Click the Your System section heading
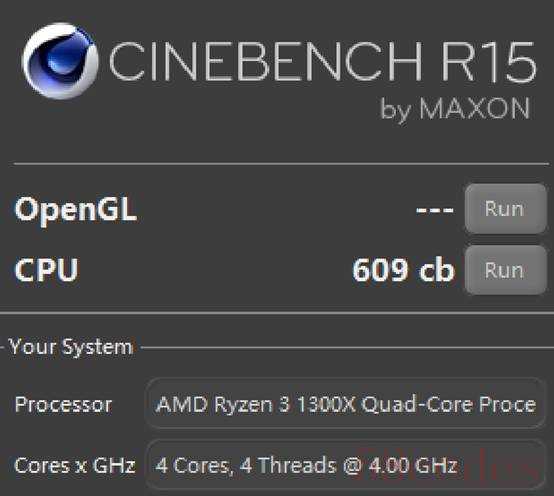 point(70,347)
